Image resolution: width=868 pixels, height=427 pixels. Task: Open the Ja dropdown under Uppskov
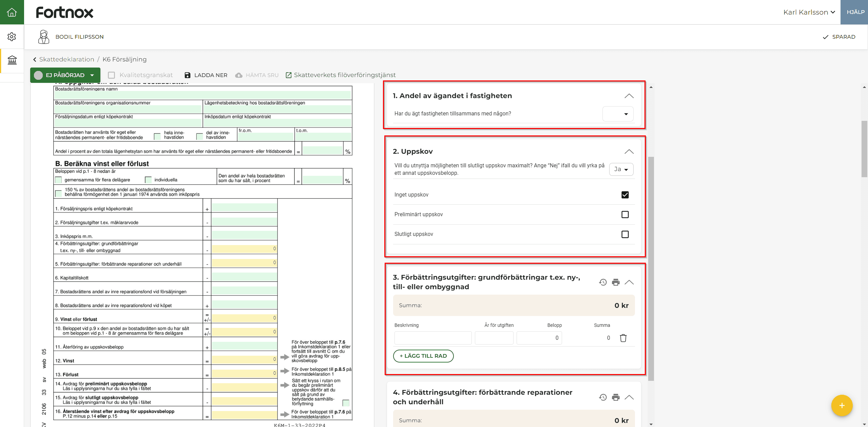pos(621,169)
